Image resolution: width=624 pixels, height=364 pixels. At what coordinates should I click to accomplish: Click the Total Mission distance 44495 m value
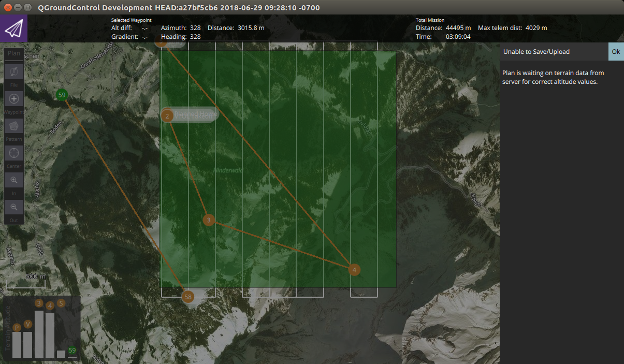point(458,28)
